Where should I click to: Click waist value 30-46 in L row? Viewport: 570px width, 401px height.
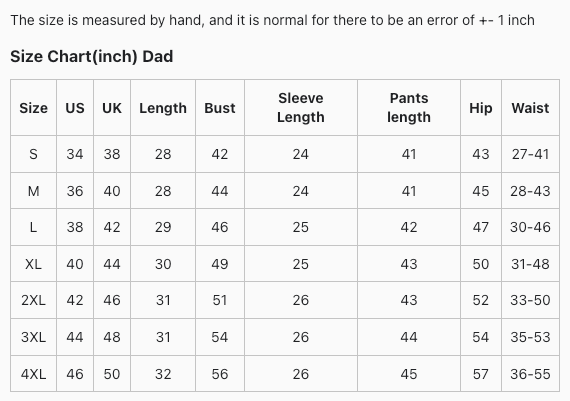tap(530, 227)
